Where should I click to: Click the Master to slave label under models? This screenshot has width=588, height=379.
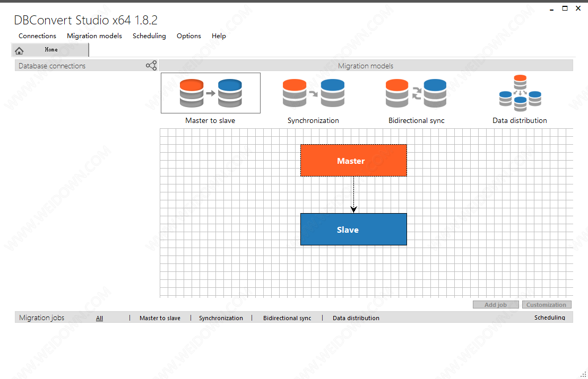coord(210,121)
